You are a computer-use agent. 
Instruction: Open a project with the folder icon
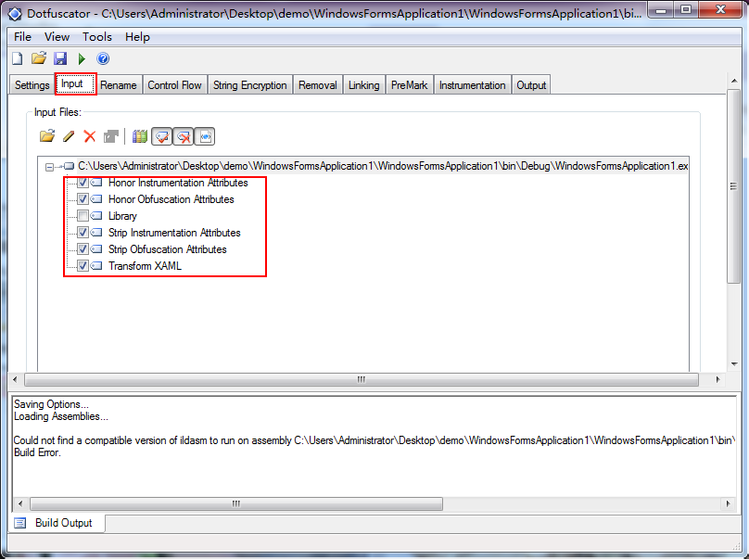pyautogui.click(x=39, y=58)
